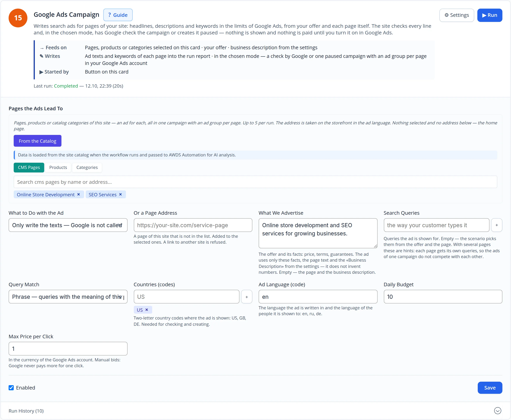Image resolution: width=511 pixels, height=420 pixels.
Task: Edit the Max Price per Click field
Action: 68,349
